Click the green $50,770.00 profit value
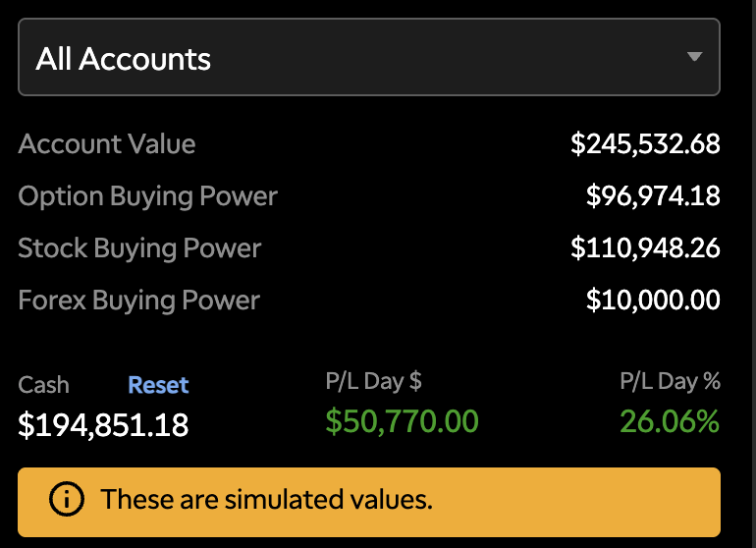 point(402,422)
